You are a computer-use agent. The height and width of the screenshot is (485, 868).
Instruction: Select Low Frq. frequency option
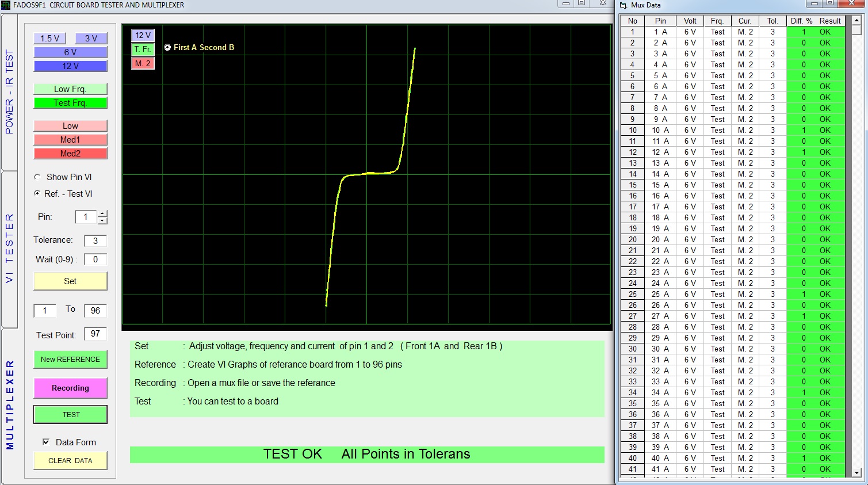[x=70, y=89]
